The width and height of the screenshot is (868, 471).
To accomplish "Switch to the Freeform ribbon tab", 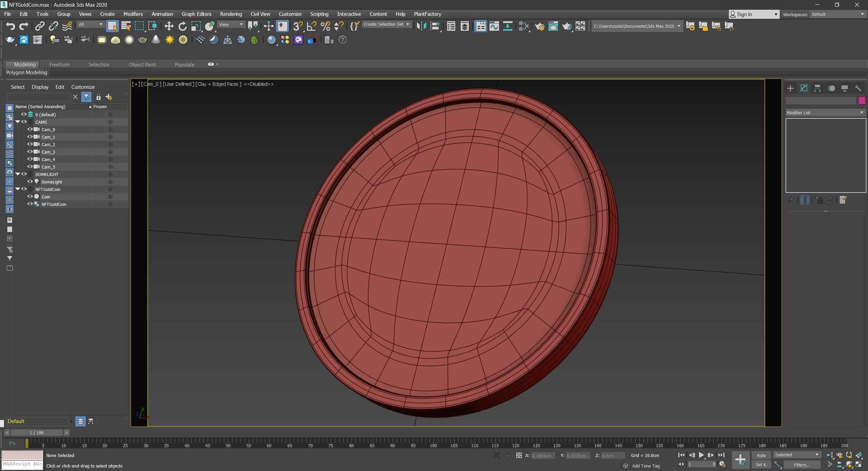I will point(59,65).
